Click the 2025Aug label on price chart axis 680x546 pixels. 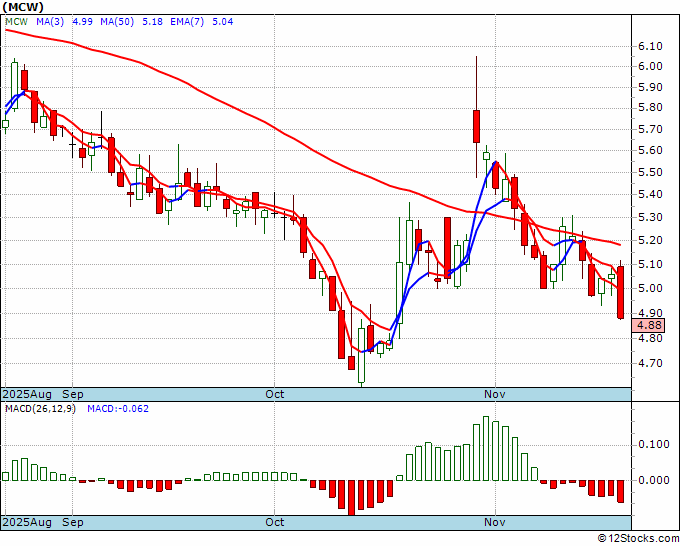coord(27,394)
